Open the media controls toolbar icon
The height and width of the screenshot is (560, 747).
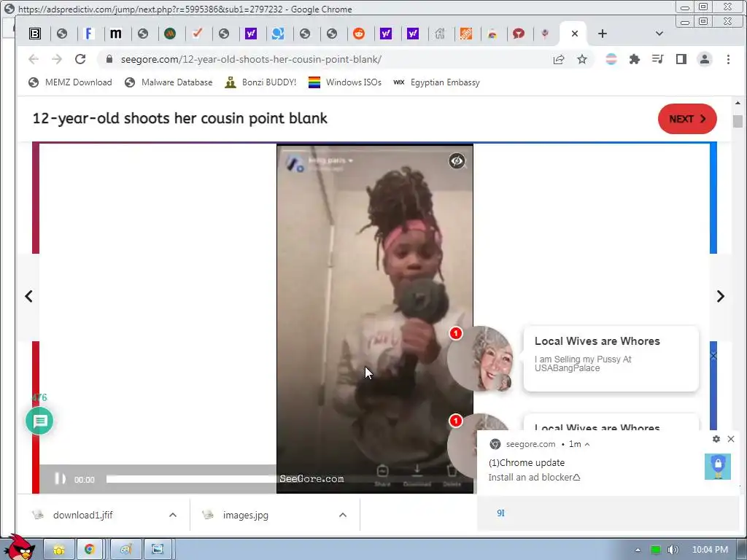(x=657, y=59)
